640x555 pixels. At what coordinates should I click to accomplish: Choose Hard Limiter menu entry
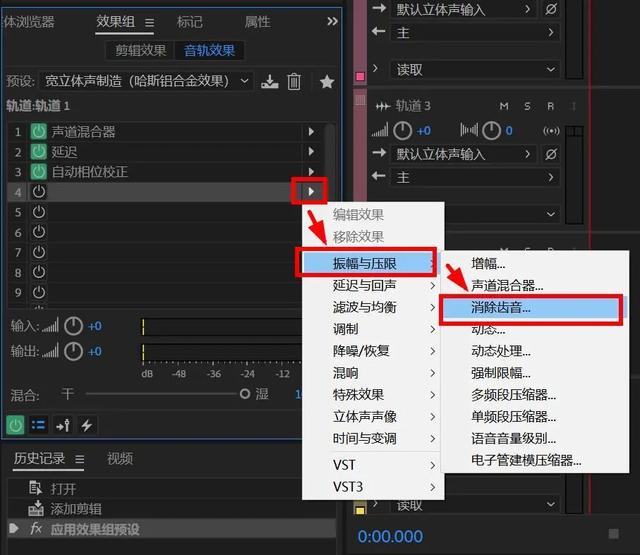pyautogui.click(x=535, y=373)
